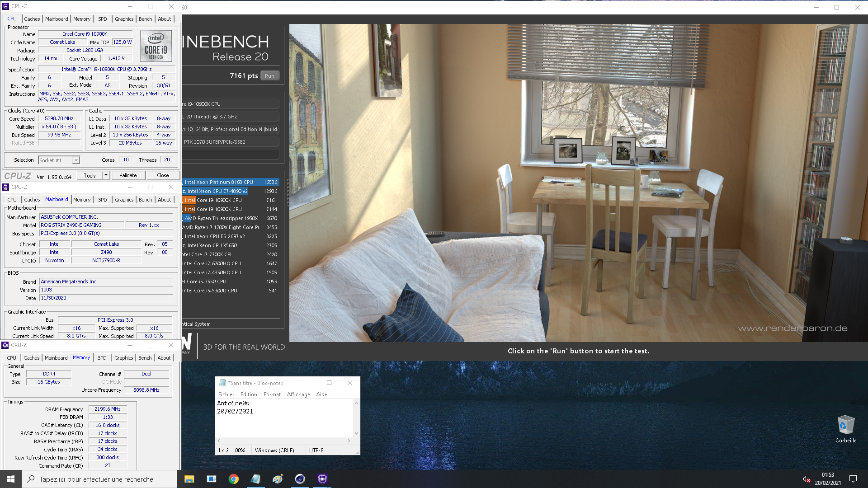Open Notepad's Aide menu
This screenshot has height=488, width=868.
pyautogui.click(x=322, y=394)
